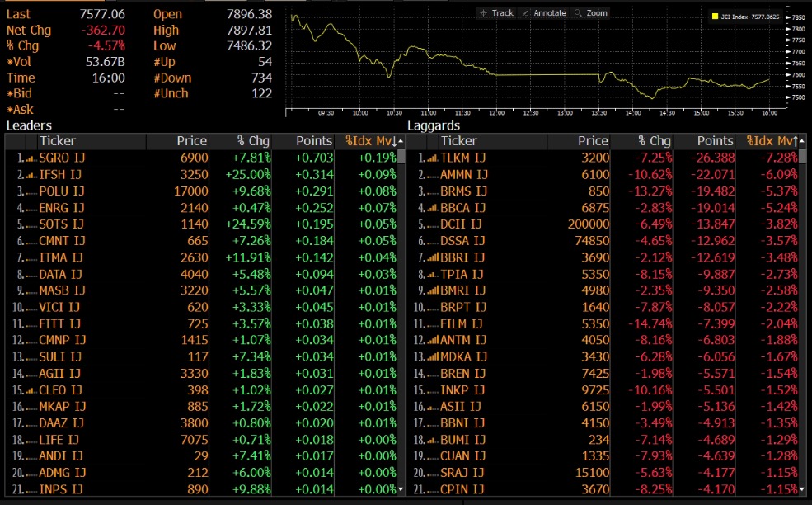812x505 pixels.
Task: Click the yellow JCI Index legend swatch
Action: coord(715,15)
